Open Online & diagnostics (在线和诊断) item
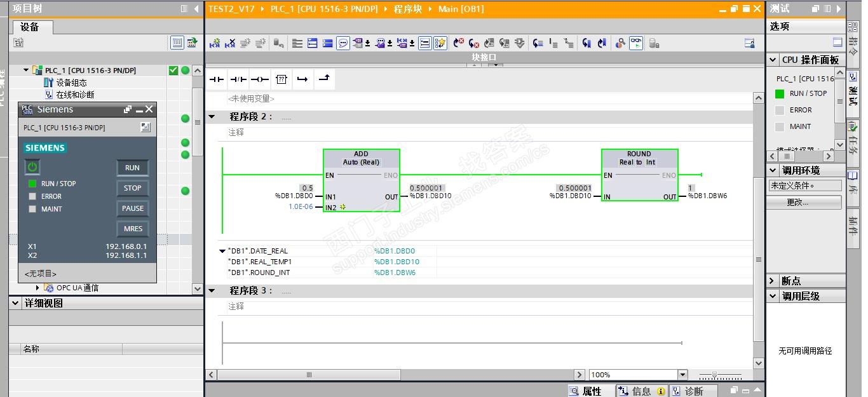Image resolution: width=868 pixels, height=397 pixels. [x=75, y=95]
